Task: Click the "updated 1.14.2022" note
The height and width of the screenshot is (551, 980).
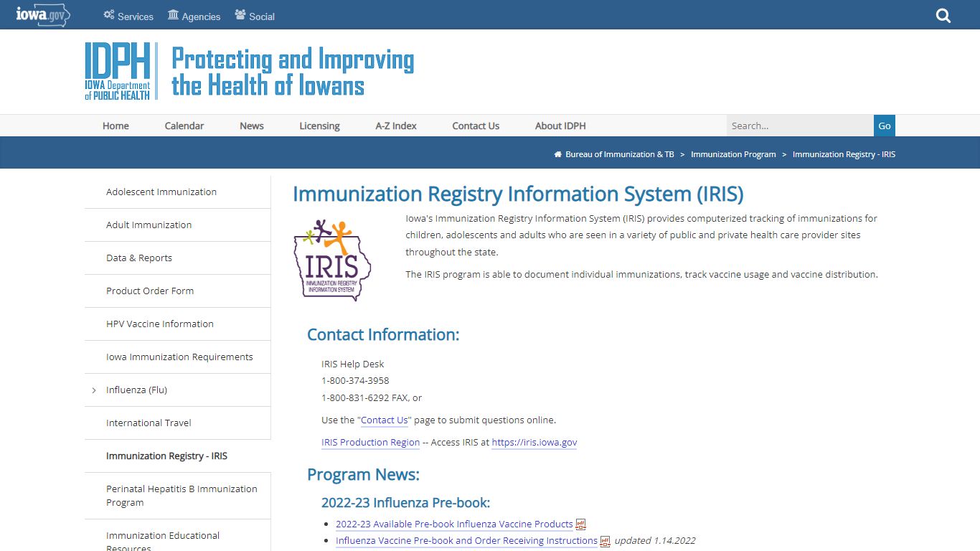Action: 655,541
